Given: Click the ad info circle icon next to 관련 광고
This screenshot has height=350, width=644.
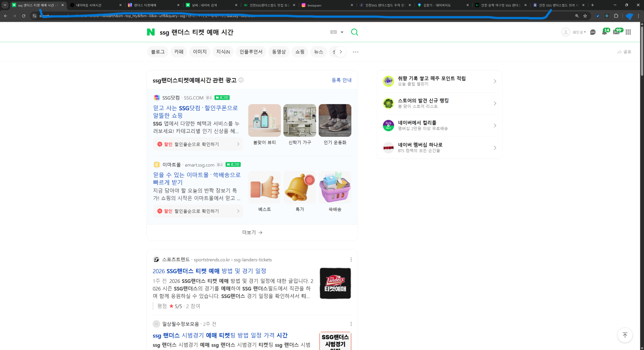Looking at the screenshot, I should click(x=241, y=80).
